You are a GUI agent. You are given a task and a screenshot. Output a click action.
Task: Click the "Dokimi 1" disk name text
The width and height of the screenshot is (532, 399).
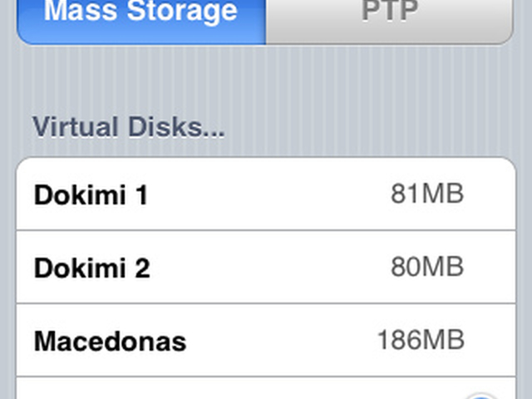point(90,195)
